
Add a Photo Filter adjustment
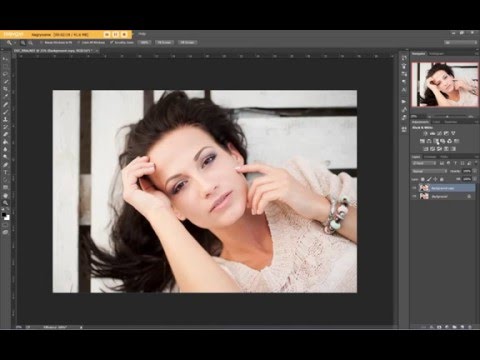pyautogui.click(x=443, y=141)
